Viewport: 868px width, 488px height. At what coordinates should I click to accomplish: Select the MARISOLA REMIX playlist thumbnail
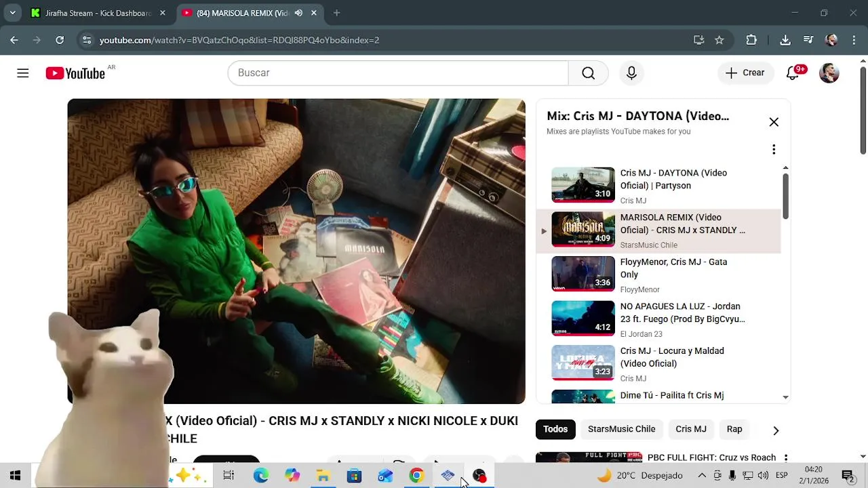click(583, 229)
